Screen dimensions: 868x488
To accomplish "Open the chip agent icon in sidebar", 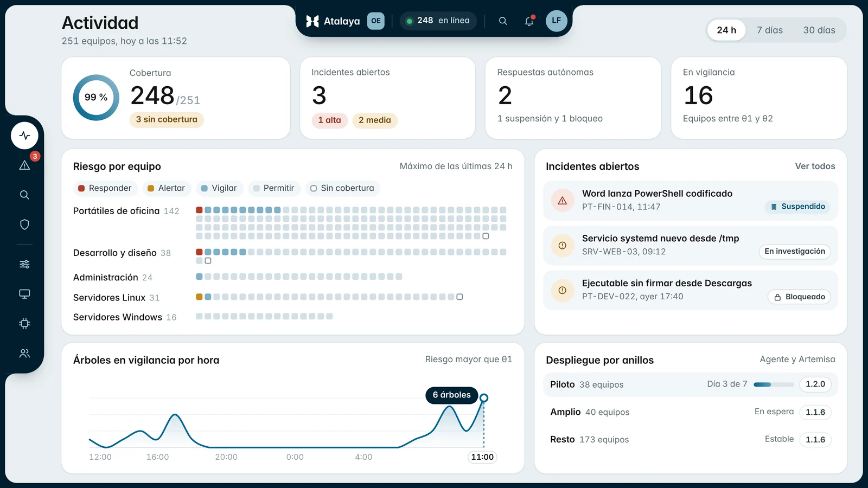I will (x=24, y=324).
